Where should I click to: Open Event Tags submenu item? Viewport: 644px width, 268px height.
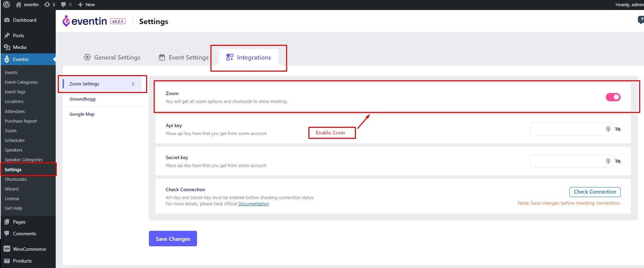pyautogui.click(x=15, y=92)
